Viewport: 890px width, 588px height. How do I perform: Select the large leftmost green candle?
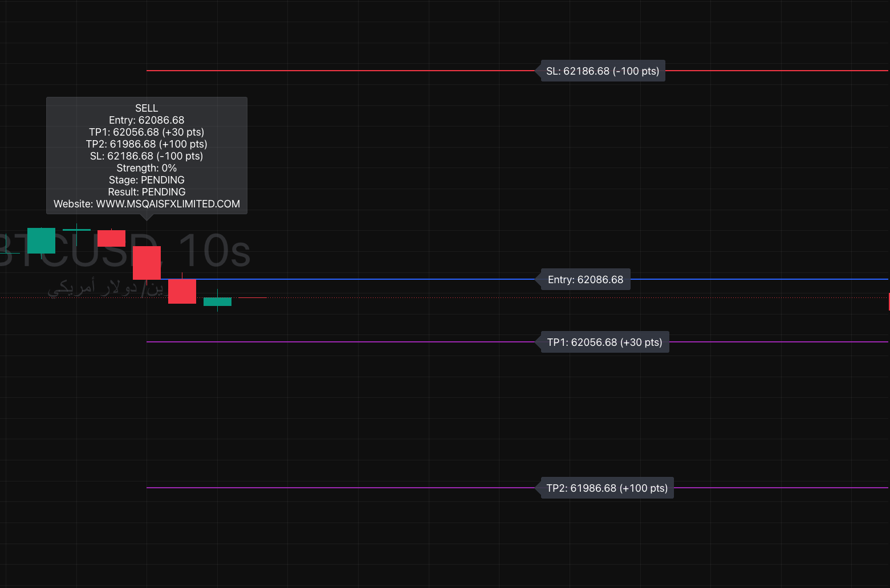[41, 240]
